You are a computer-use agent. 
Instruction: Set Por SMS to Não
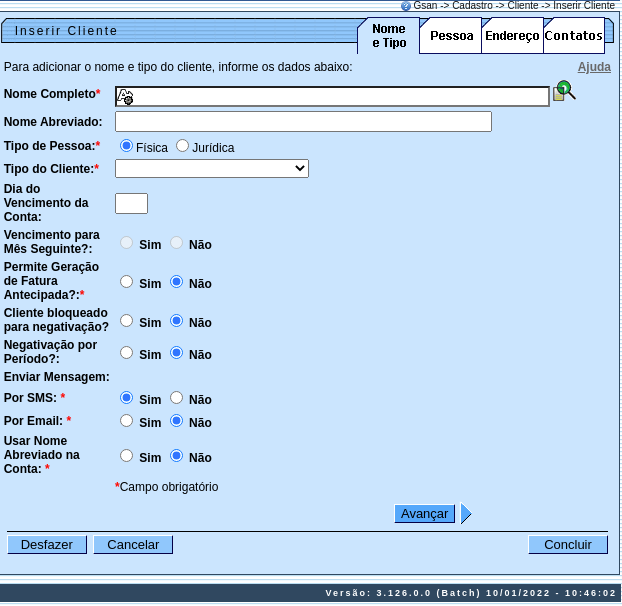click(177, 398)
